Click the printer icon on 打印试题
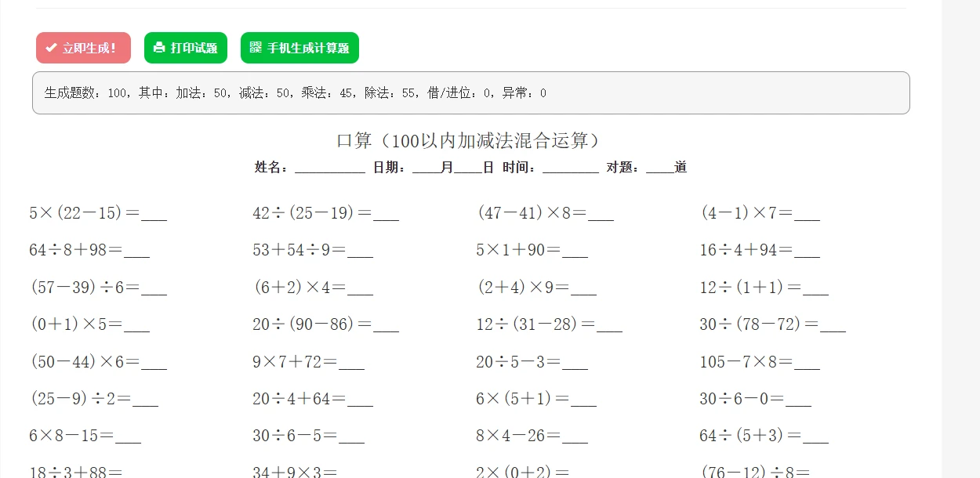The width and height of the screenshot is (980, 478). 159,47
